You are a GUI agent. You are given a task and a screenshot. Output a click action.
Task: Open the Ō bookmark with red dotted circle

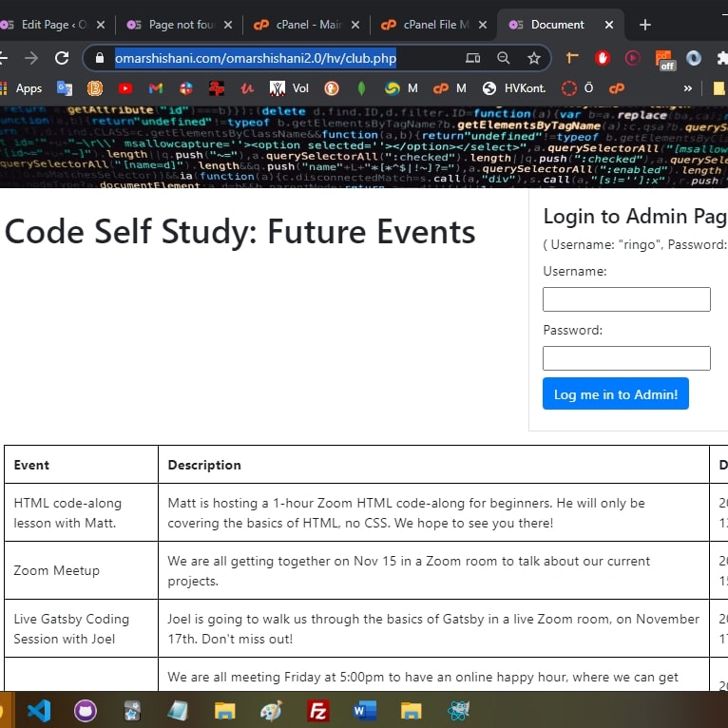coord(577,88)
